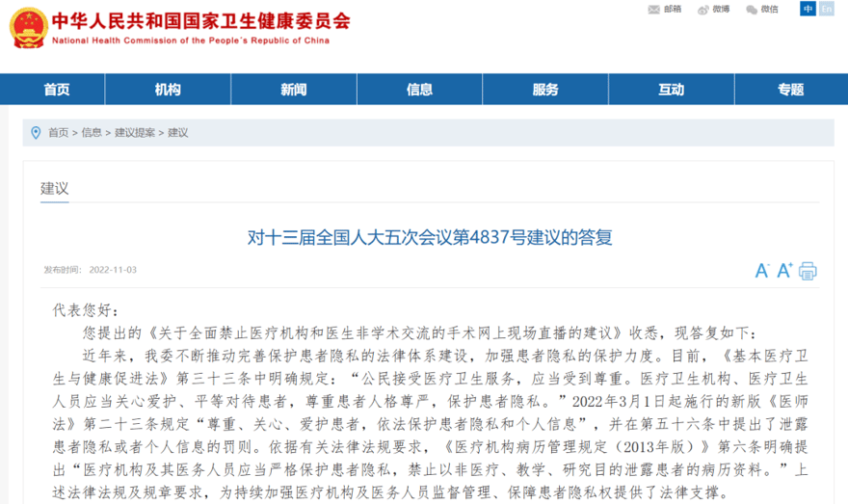848x504 pixels.
Task: Click the article title about 第4837号建议
Action: (x=430, y=237)
